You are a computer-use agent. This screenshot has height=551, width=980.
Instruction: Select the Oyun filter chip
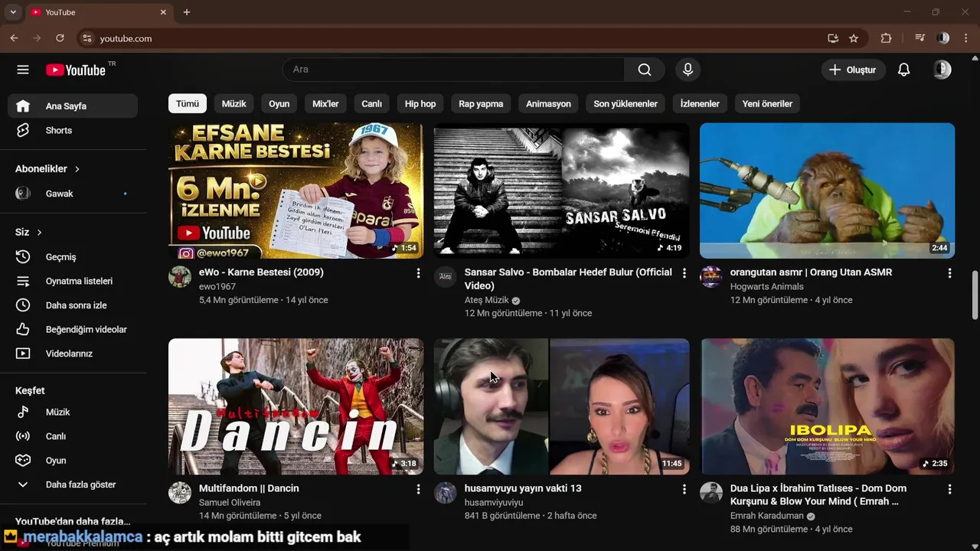[x=279, y=103]
